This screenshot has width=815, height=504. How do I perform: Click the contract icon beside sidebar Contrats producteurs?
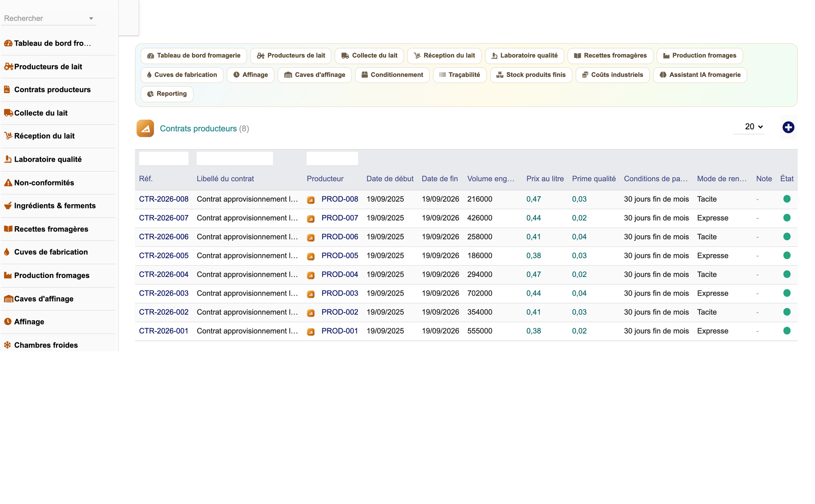click(7, 90)
